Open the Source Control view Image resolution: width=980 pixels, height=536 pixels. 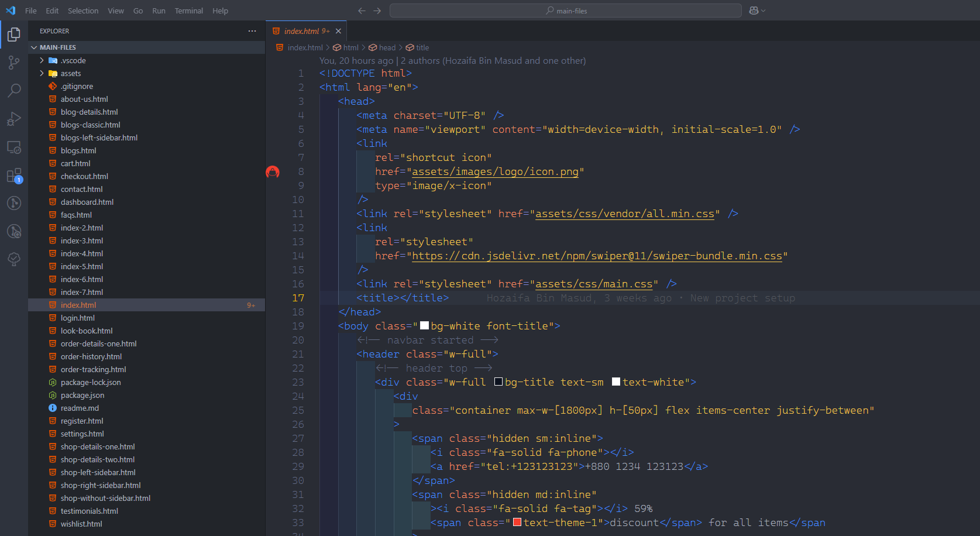(14, 63)
